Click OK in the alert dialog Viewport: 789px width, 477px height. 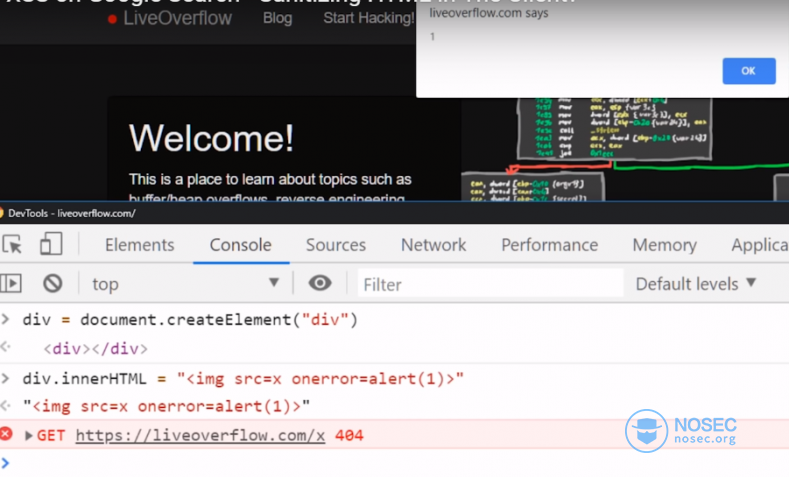[x=749, y=71]
